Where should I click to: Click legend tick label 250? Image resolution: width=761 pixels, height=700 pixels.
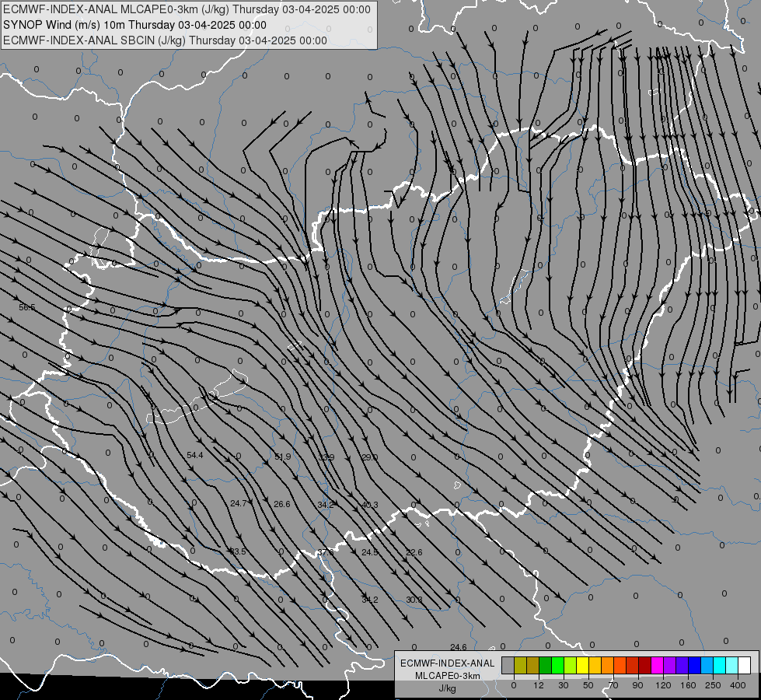713,685
